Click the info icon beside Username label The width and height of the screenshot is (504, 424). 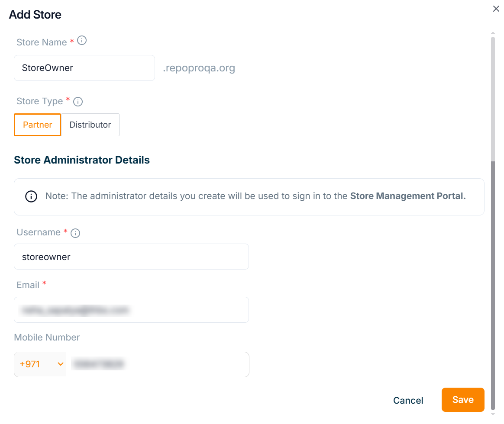click(x=75, y=233)
